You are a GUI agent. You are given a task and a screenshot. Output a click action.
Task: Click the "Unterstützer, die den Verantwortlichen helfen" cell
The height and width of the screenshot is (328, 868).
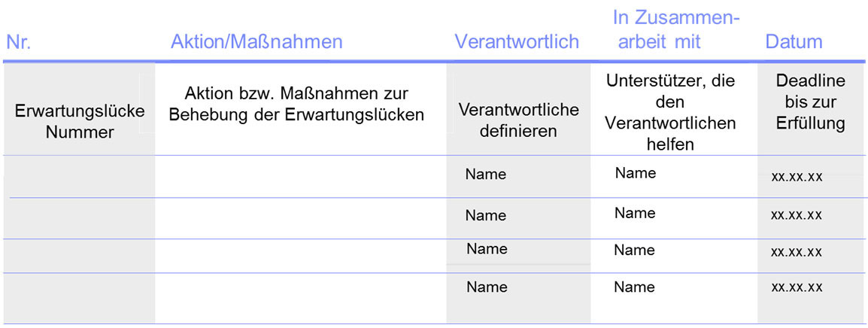pyautogui.click(x=670, y=112)
